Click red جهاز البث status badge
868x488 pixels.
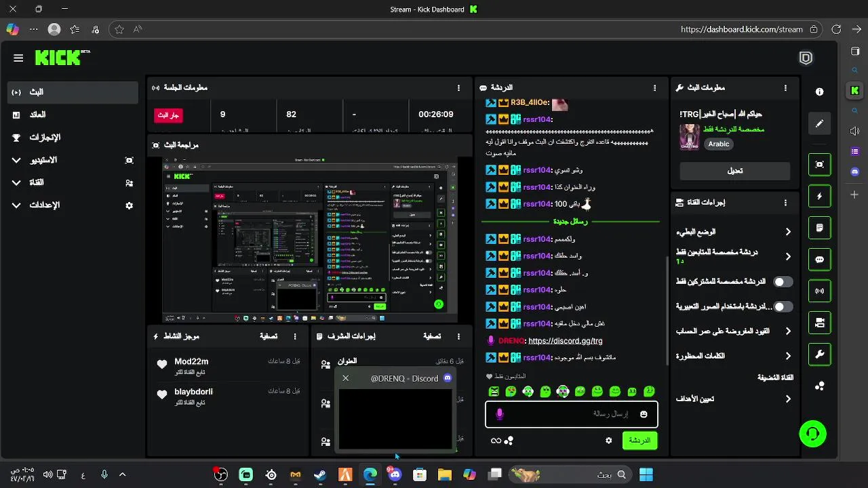[168, 115]
